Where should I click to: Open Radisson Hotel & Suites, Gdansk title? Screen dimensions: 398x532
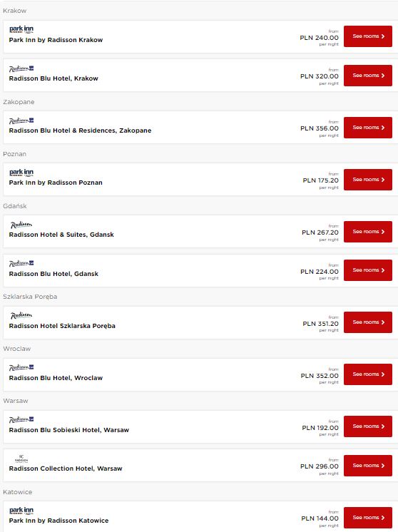tap(61, 235)
